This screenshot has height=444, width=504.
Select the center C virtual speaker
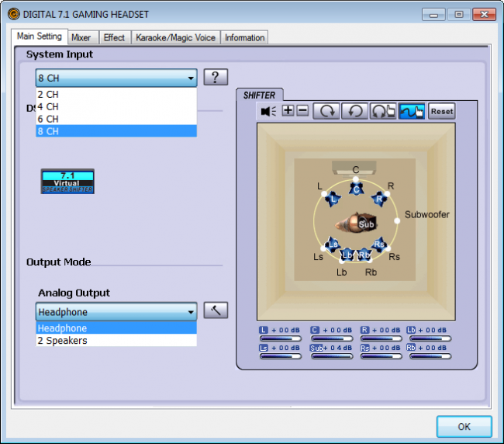[x=356, y=189]
